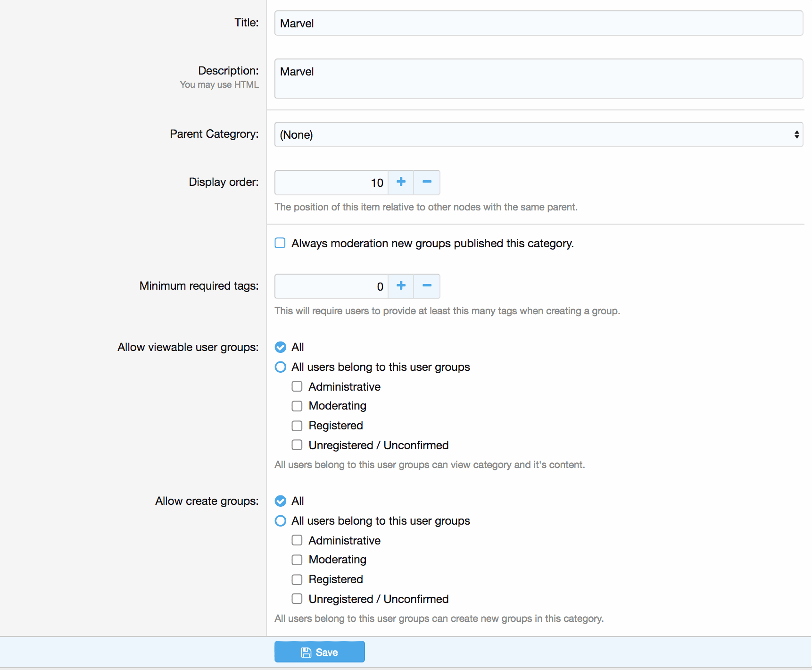Select All for viewable user groups
812x670 pixels.
pyautogui.click(x=281, y=347)
